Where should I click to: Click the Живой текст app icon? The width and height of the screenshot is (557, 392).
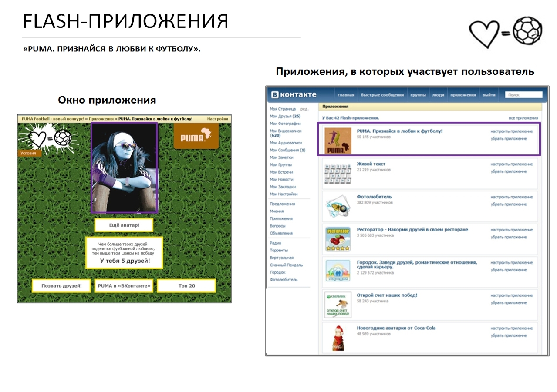(338, 174)
